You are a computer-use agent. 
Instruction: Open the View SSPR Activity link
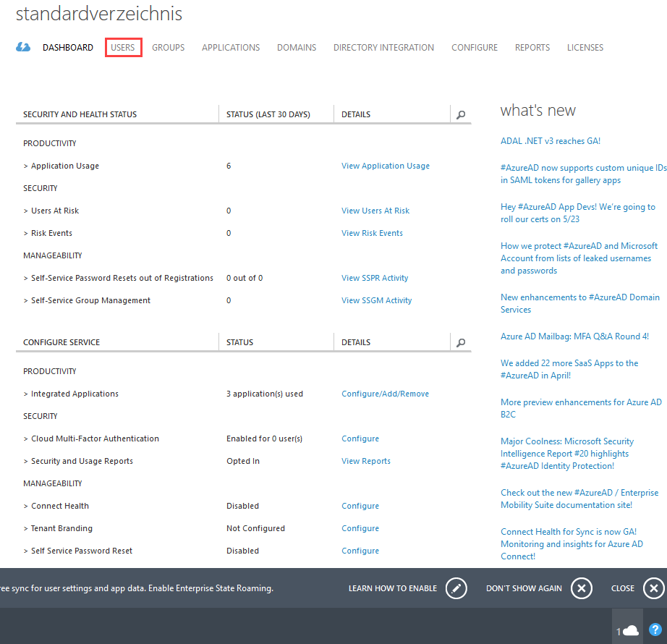(375, 278)
